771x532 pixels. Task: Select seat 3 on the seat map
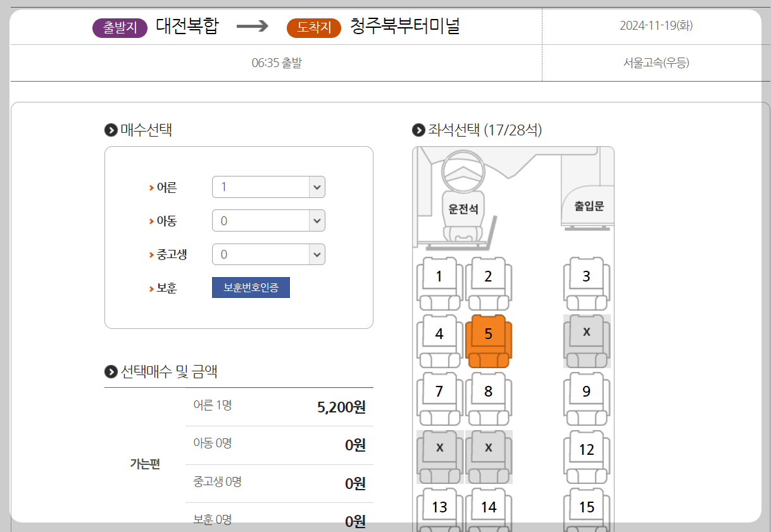pos(586,282)
